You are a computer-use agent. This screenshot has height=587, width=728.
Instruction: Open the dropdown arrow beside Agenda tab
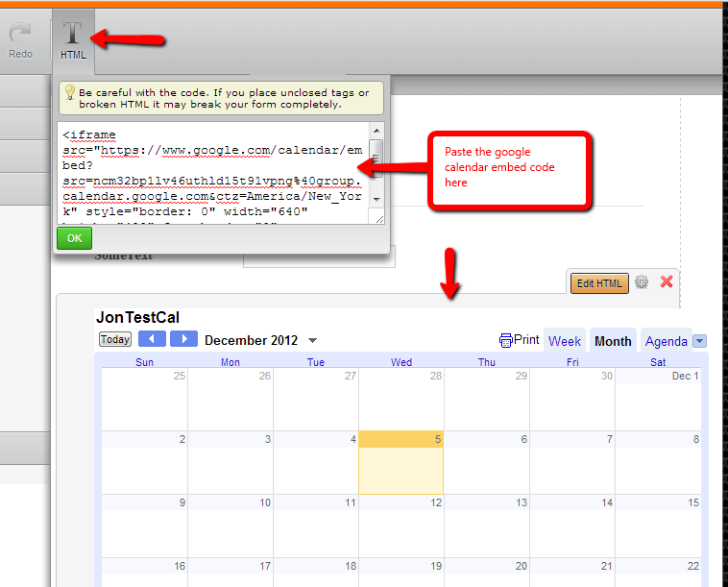699,341
